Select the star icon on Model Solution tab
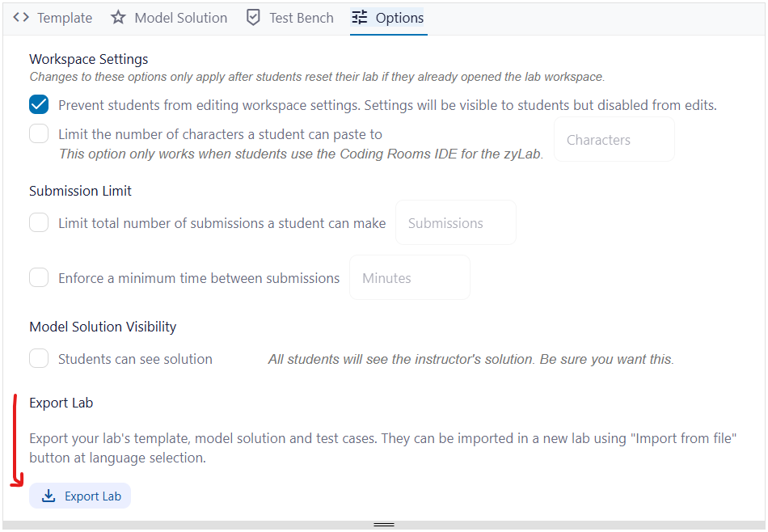The width and height of the screenshot is (768, 532). (119, 17)
